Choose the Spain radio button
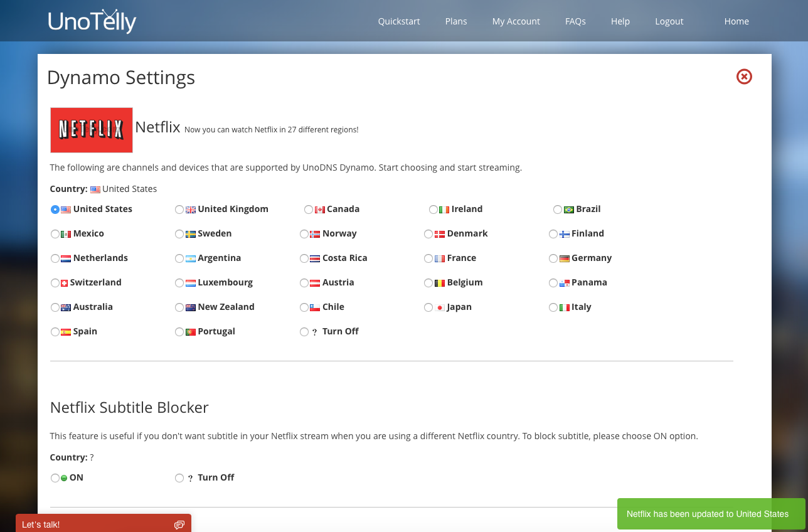Viewport: 808px width, 532px height. tap(55, 332)
